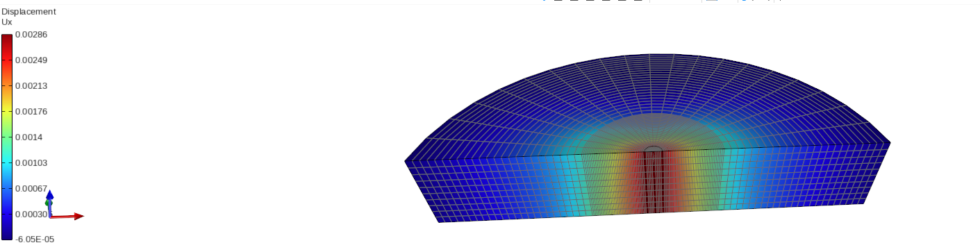980x252 pixels.
Task: Click the color legend gradient bar
Action: coord(7,137)
